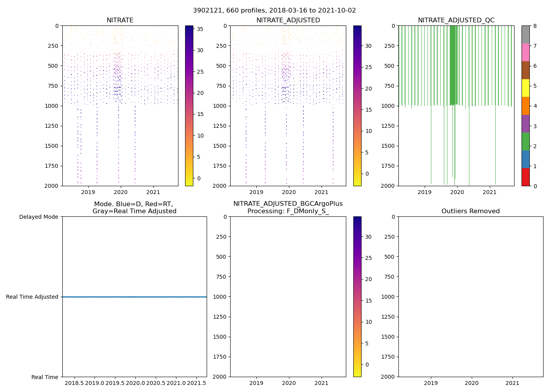This screenshot has width=549, height=392.
Task: Click the BGCArgoPlus plot colorbar
Action: click(357, 296)
